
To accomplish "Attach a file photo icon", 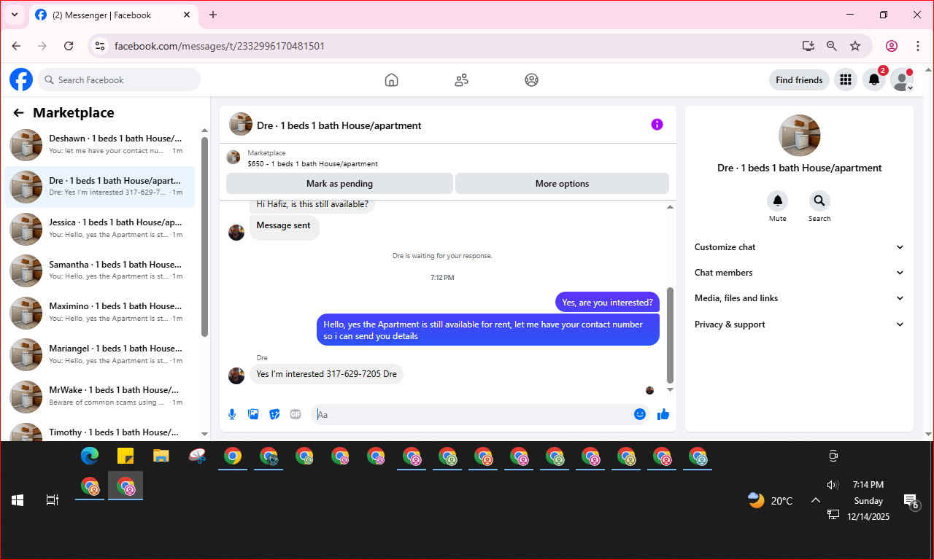I will pyautogui.click(x=253, y=414).
